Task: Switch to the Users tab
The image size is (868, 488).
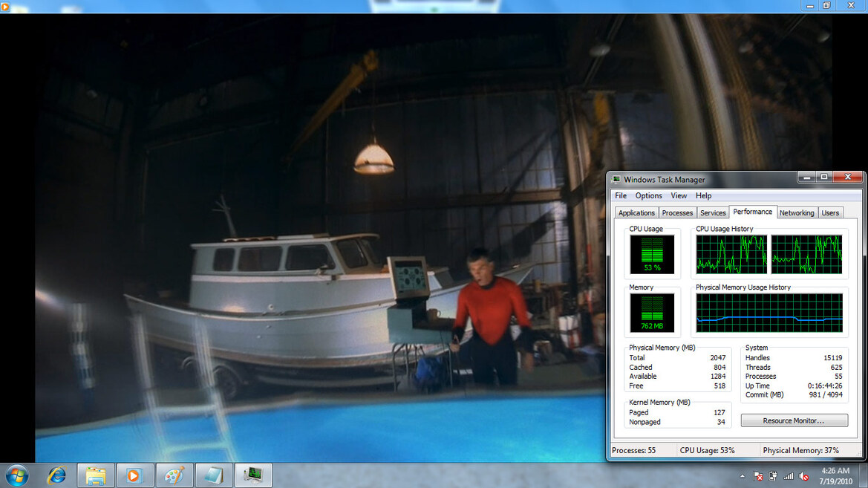Action: (x=830, y=212)
